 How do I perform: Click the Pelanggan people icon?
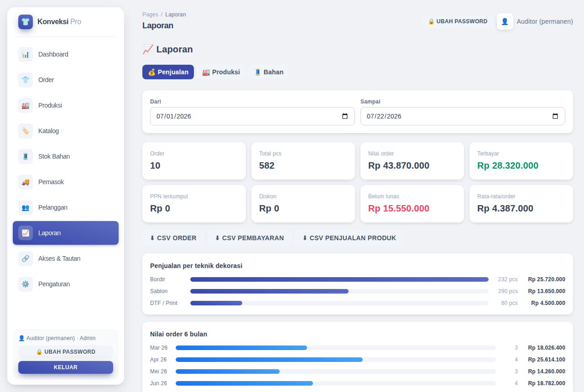coord(26,207)
